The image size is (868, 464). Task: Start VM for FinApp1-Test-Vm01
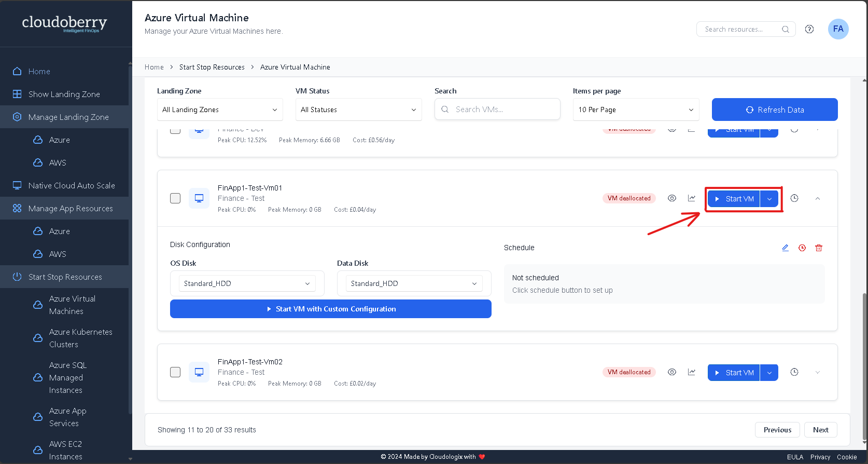(734, 199)
